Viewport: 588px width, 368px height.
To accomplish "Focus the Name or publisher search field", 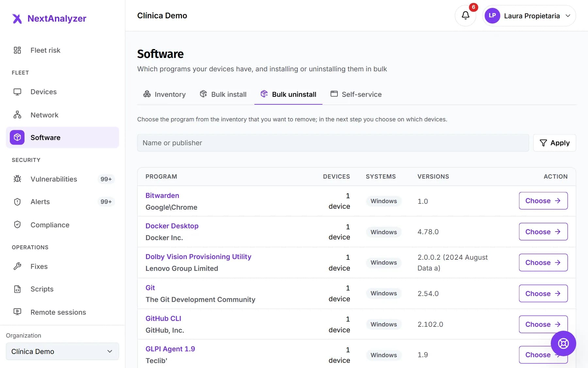I will [x=333, y=143].
